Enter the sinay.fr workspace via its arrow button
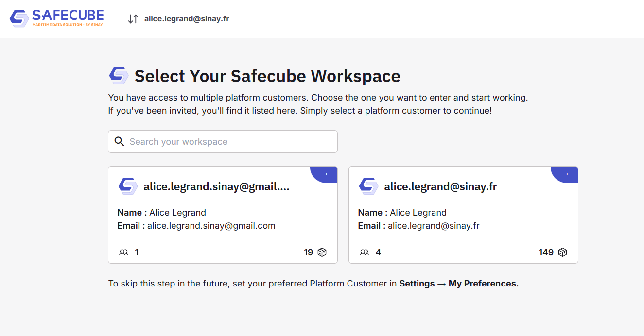 pyautogui.click(x=565, y=174)
